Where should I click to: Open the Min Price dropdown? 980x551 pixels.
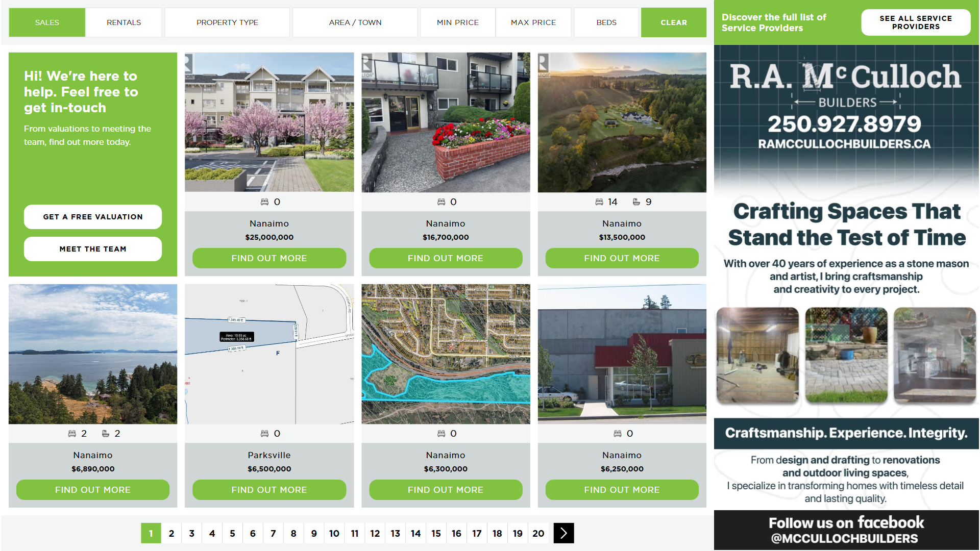click(458, 22)
